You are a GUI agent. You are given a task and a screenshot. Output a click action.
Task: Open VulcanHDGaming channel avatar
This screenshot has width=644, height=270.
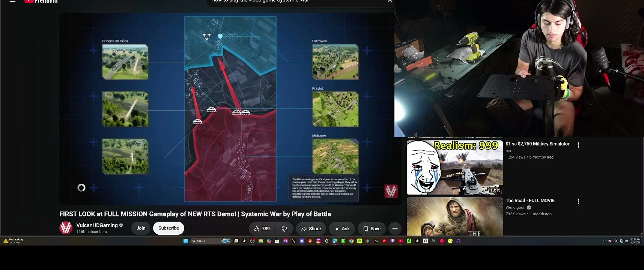pos(66,228)
